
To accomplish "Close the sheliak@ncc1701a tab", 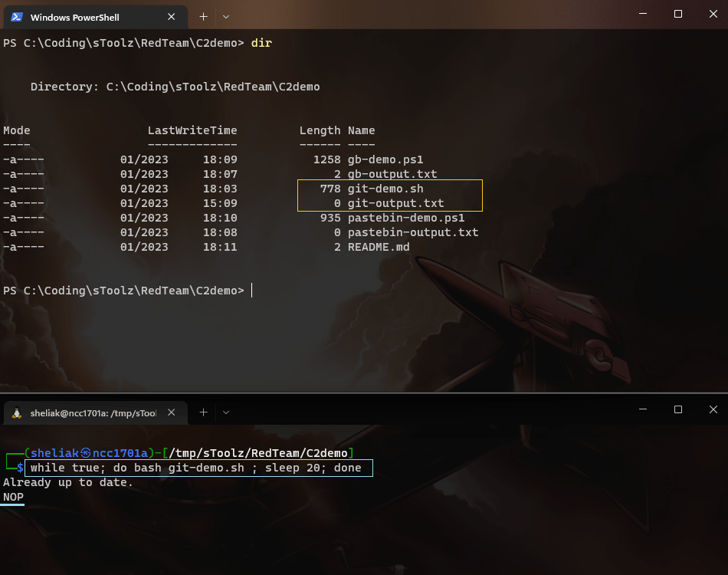I will click(x=171, y=413).
